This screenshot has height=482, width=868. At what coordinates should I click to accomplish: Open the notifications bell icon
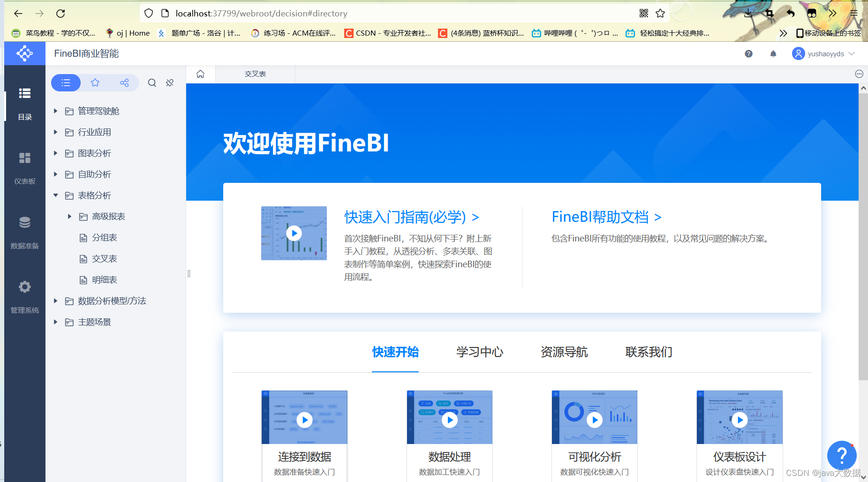[773, 53]
